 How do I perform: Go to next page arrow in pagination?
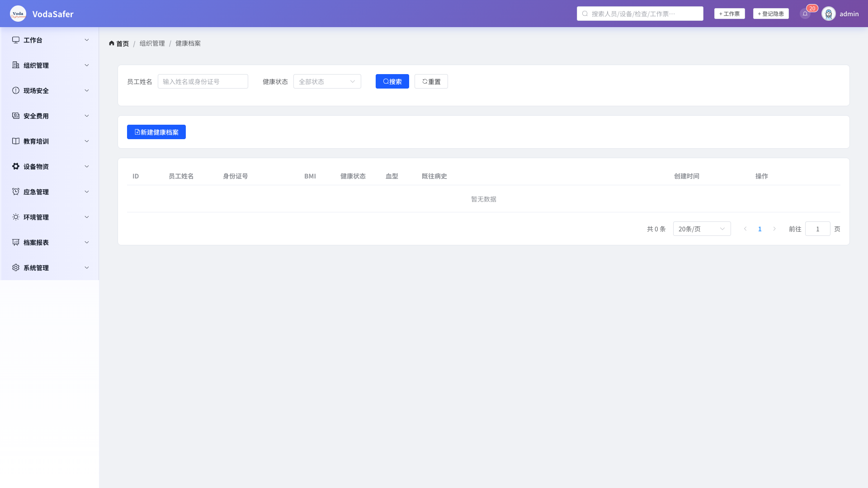coord(774,229)
